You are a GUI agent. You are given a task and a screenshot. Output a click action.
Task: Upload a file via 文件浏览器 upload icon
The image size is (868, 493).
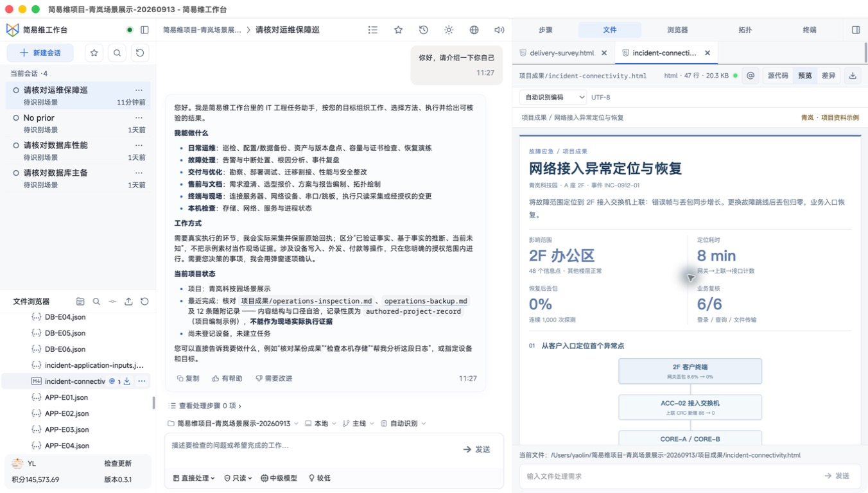pyautogui.click(x=128, y=301)
